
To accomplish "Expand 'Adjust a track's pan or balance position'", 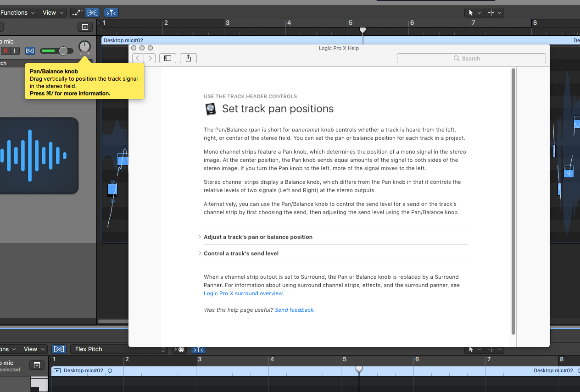I will coord(258,237).
